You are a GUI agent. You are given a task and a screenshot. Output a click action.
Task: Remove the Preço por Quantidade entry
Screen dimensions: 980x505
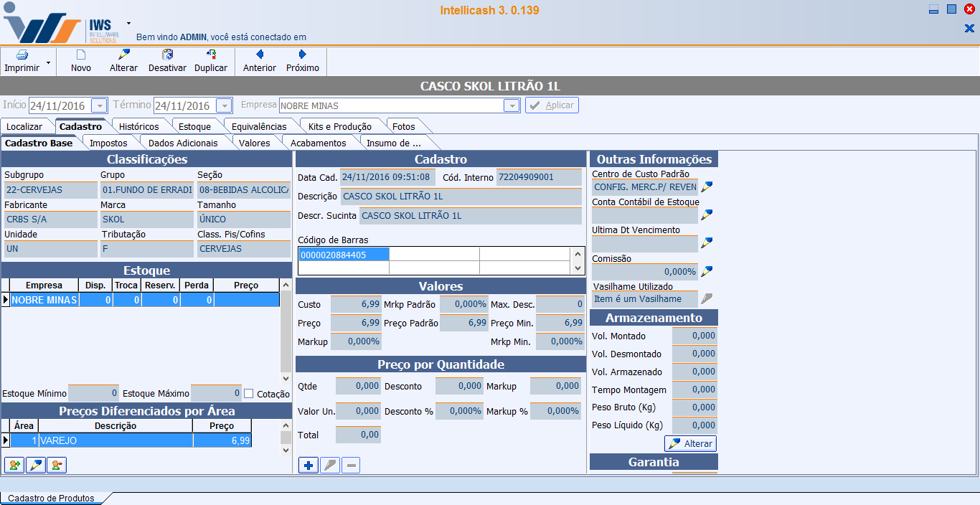pyautogui.click(x=351, y=466)
